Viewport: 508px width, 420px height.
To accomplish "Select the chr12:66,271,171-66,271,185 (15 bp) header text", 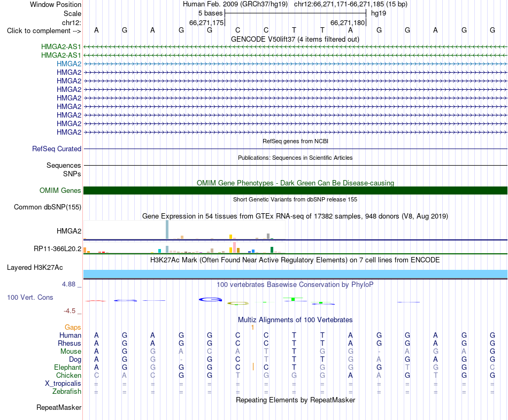I will [351, 4].
